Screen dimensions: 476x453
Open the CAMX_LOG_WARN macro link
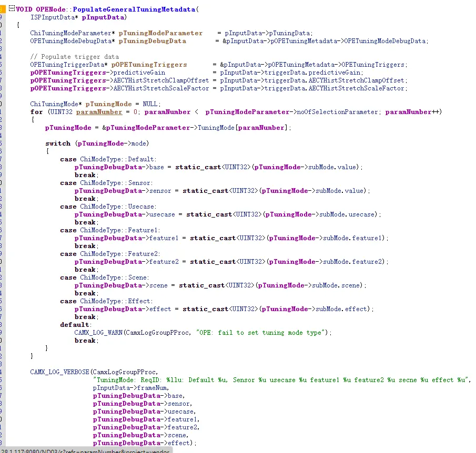pyautogui.click(x=98, y=333)
